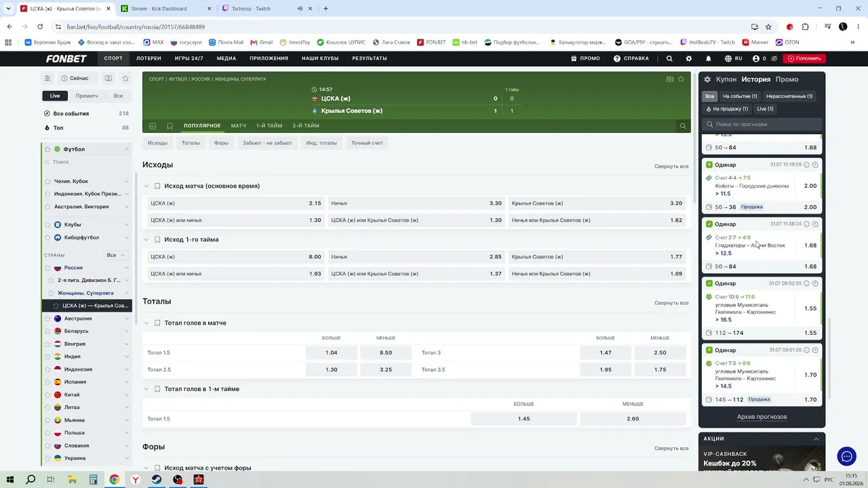
Task: Filter history by На продажу (1)
Action: (x=727, y=108)
